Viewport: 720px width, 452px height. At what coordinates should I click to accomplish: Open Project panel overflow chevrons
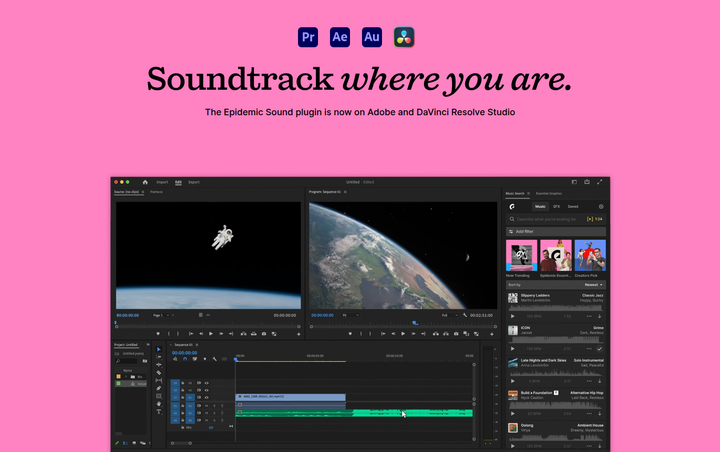(148, 345)
